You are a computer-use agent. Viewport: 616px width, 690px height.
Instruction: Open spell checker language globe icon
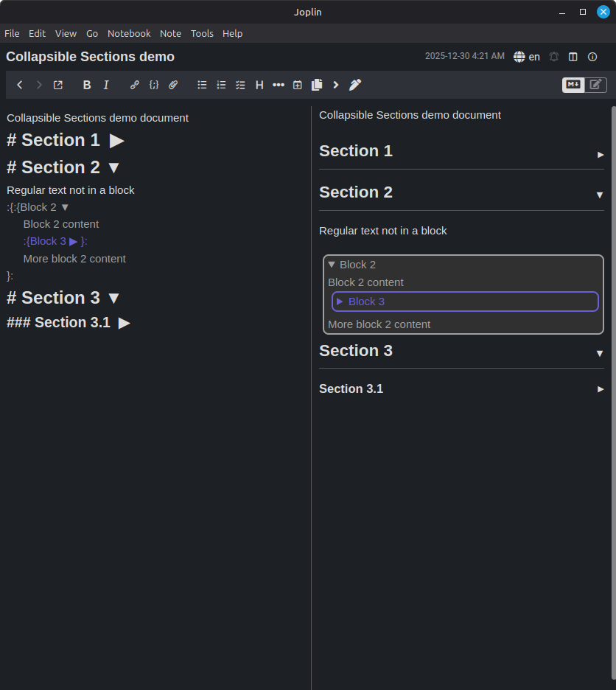[519, 57]
